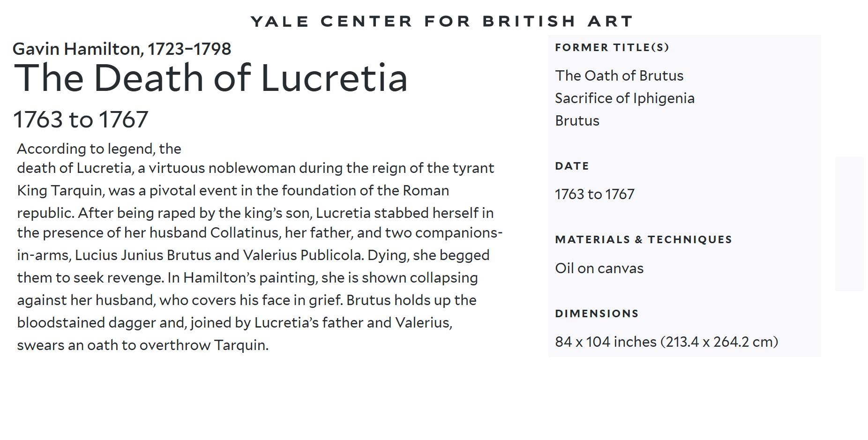Click the Dimensions heading

click(597, 313)
